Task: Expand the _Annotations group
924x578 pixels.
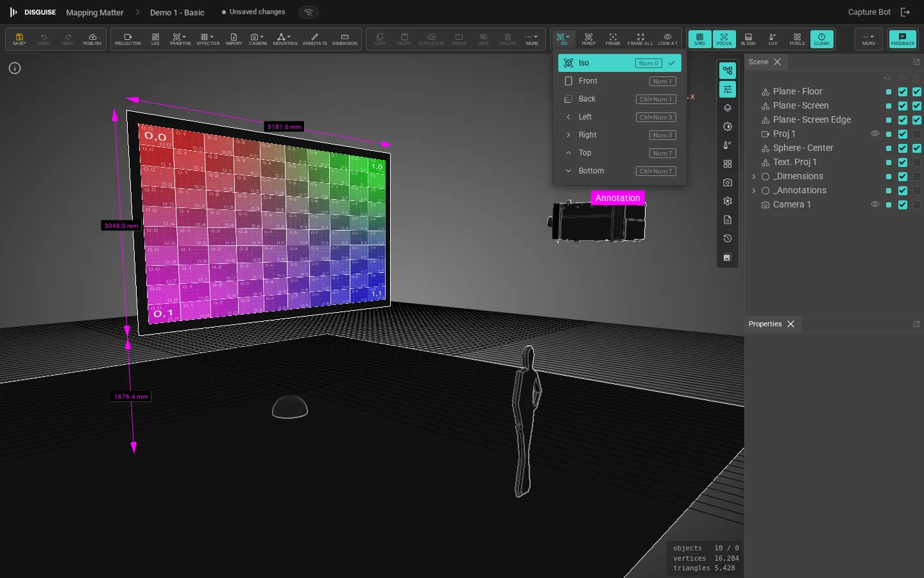Action: click(x=754, y=190)
